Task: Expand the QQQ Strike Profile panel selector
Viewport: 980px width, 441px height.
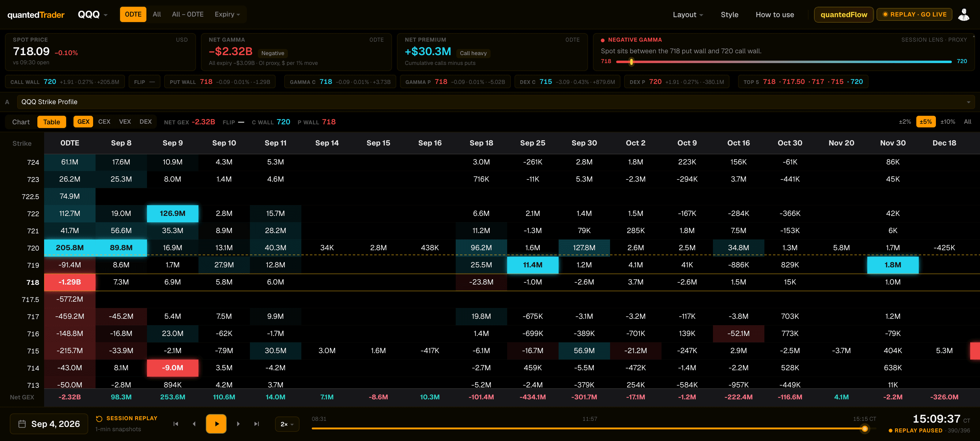Action: coord(496,102)
